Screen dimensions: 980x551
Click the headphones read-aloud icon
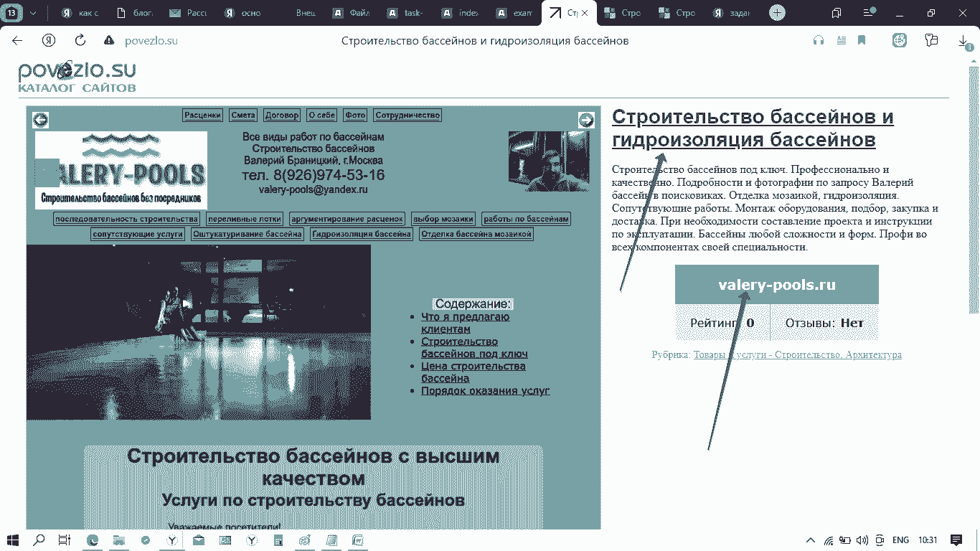coord(819,41)
